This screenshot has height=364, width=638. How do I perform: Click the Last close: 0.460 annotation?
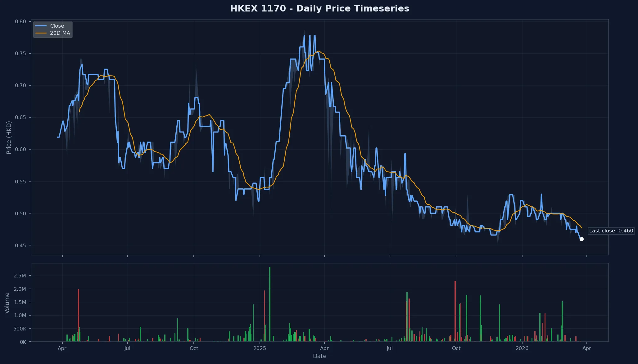click(x=611, y=231)
